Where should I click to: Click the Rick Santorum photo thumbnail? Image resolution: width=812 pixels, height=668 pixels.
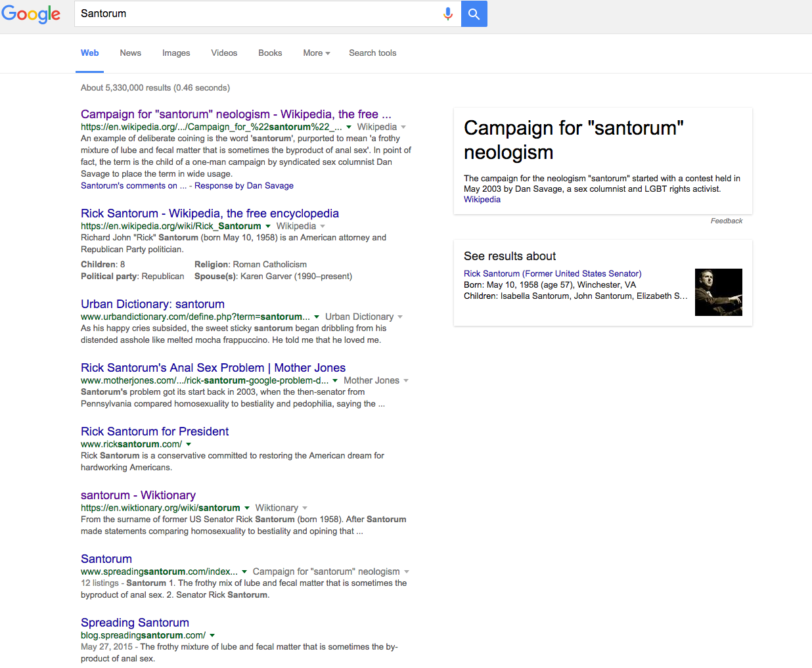(x=719, y=292)
